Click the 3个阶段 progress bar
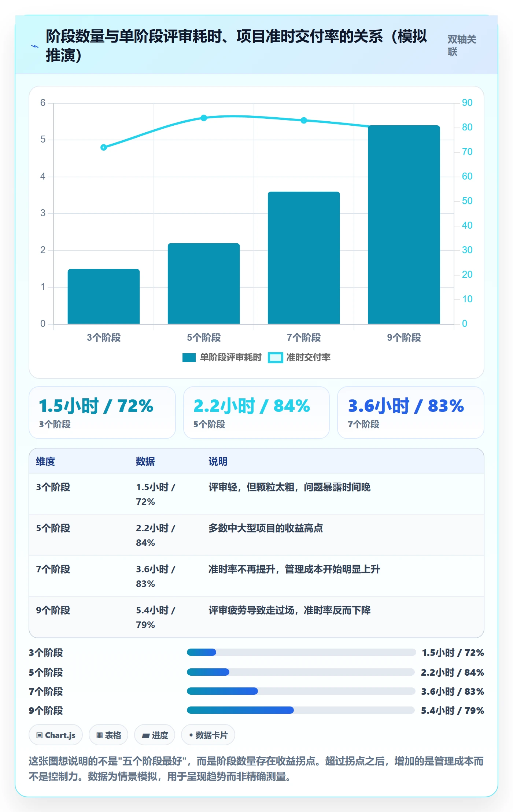 [301, 652]
